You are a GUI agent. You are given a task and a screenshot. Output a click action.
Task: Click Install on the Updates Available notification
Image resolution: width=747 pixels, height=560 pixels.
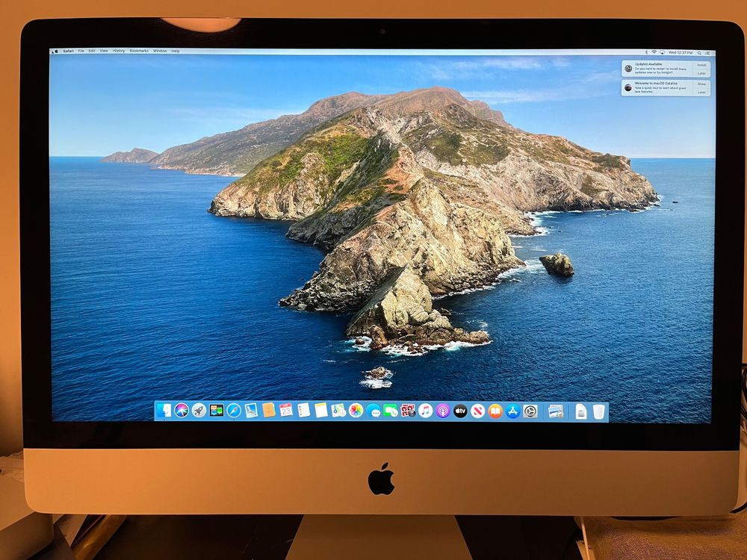coord(701,65)
